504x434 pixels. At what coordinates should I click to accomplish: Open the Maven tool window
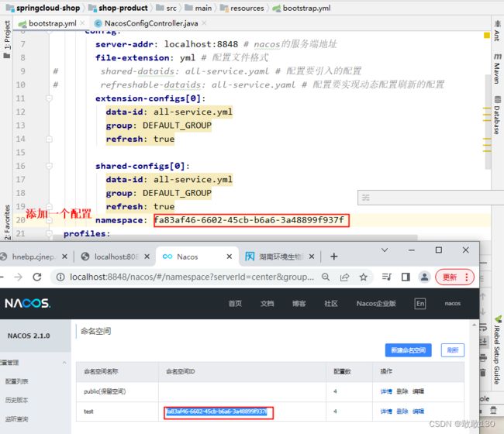pyautogui.click(x=497, y=69)
